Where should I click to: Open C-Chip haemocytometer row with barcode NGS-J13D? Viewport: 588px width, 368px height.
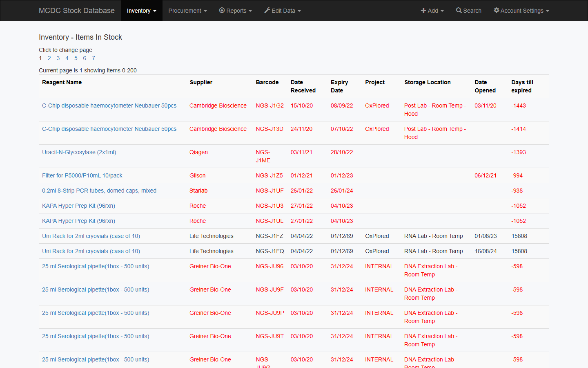(109, 129)
